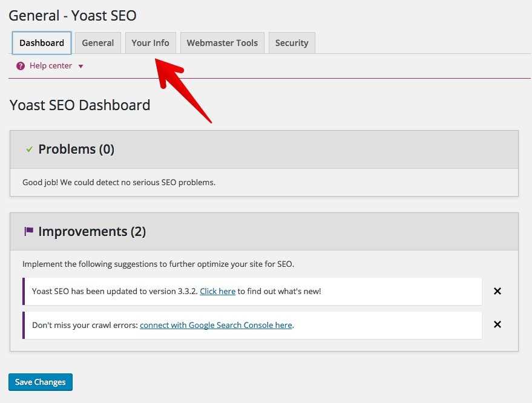Click the Help center label text
The width and height of the screenshot is (532, 403).
pos(51,65)
